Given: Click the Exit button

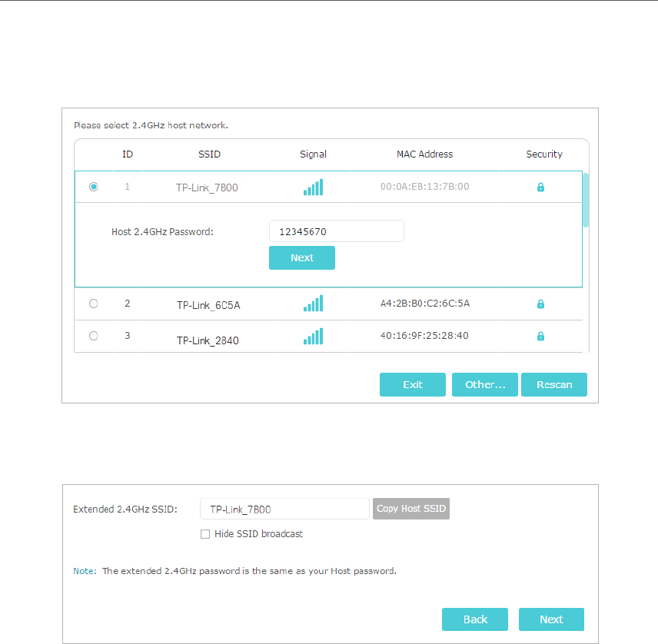Looking at the screenshot, I should 413,384.
